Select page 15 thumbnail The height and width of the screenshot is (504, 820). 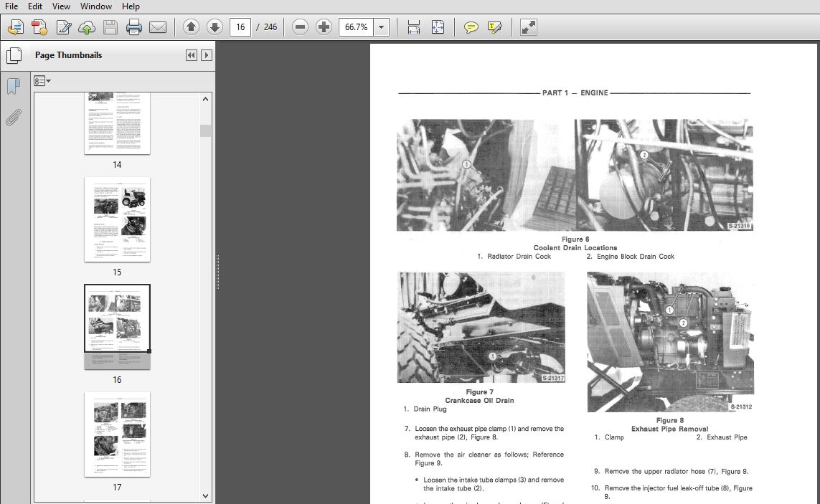[x=117, y=219]
